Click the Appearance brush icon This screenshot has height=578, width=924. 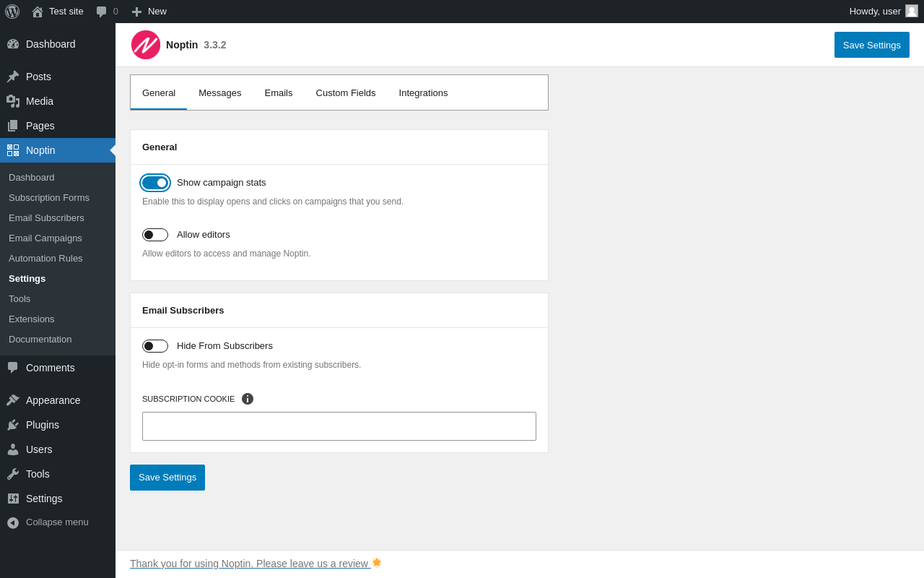point(13,400)
